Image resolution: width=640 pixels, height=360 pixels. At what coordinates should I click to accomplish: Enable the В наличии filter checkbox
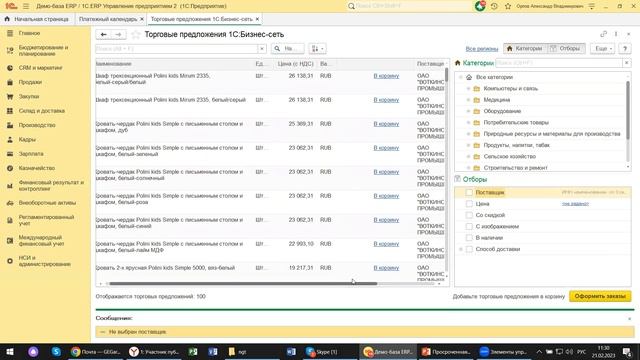click(x=469, y=238)
